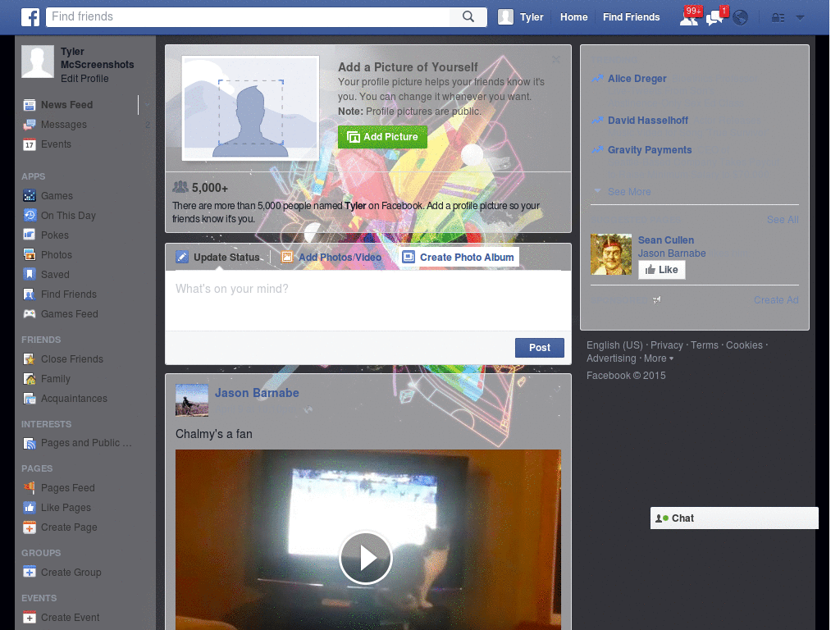The image size is (840, 630).
Task: Click Jason Barnabe's post avatar
Action: click(x=192, y=400)
